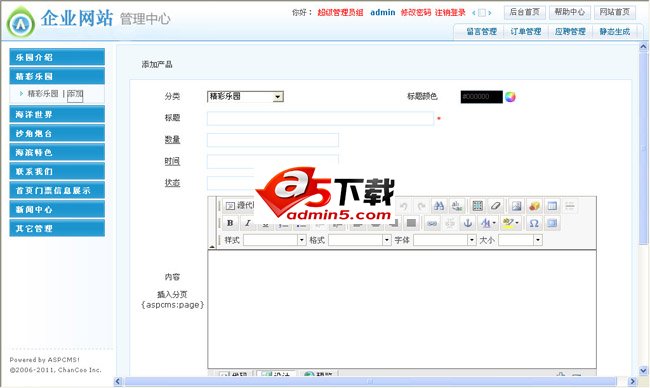Click the Remove Link icon

click(x=450, y=223)
